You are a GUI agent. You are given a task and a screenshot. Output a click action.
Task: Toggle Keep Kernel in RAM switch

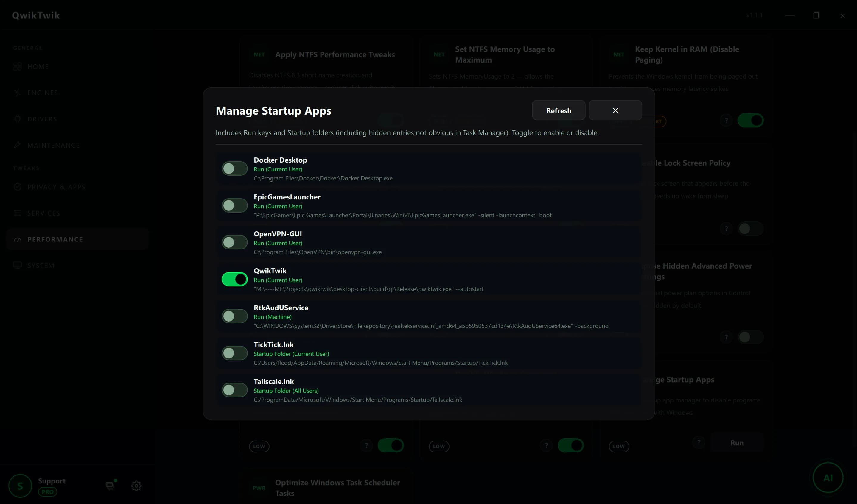coord(751,120)
